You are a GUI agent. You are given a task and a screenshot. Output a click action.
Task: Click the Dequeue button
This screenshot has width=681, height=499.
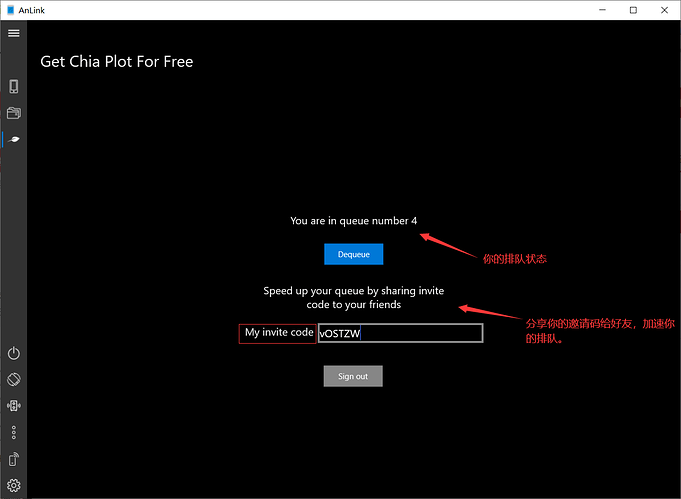click(x=354, y=254)
